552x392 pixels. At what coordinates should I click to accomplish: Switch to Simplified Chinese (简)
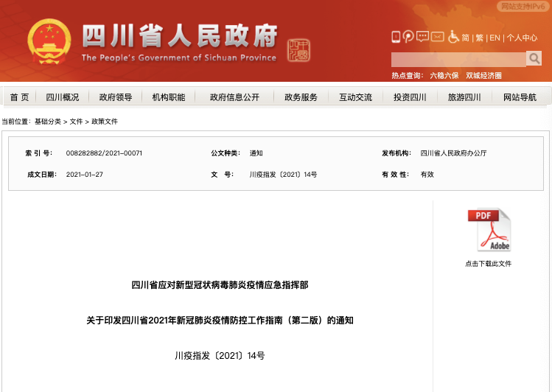click(466, 38)
